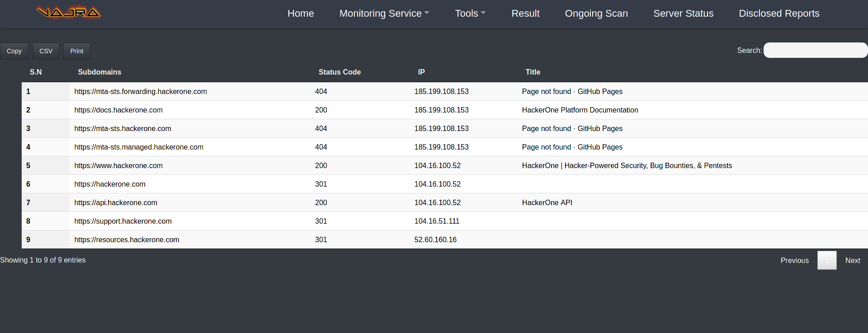Click status code 301 for support.hackerone.com
The width and height of the screenshot is (868, 333).
(321, 221)
